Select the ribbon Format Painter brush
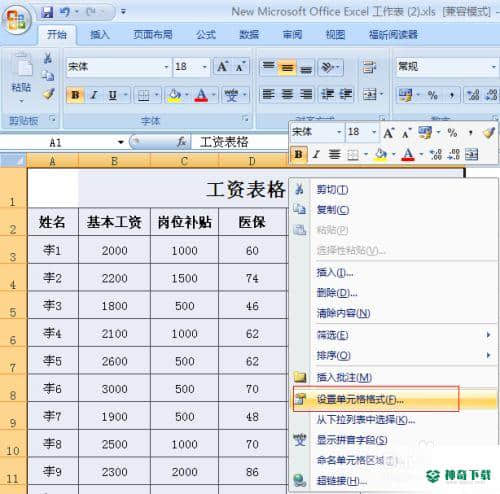 [x=49, y=94]
